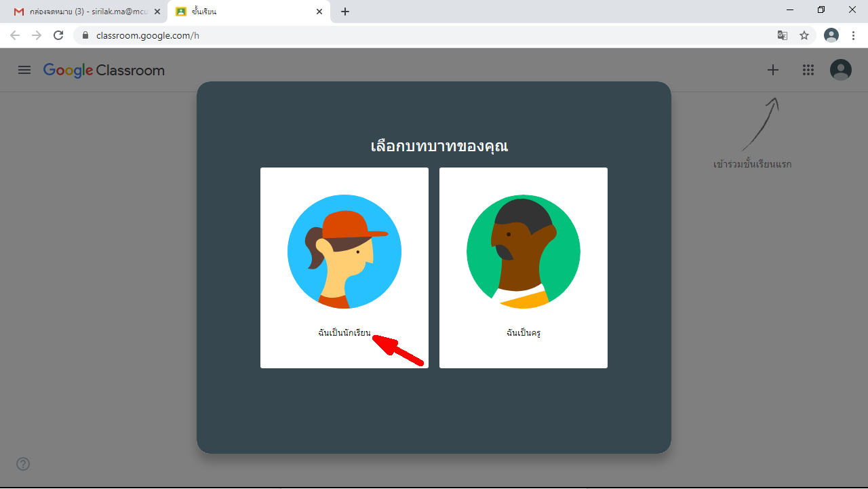This screenshot has width=868, height=489.
Task: Go back with the browser back arrow
Action: [x=15, y=35]
